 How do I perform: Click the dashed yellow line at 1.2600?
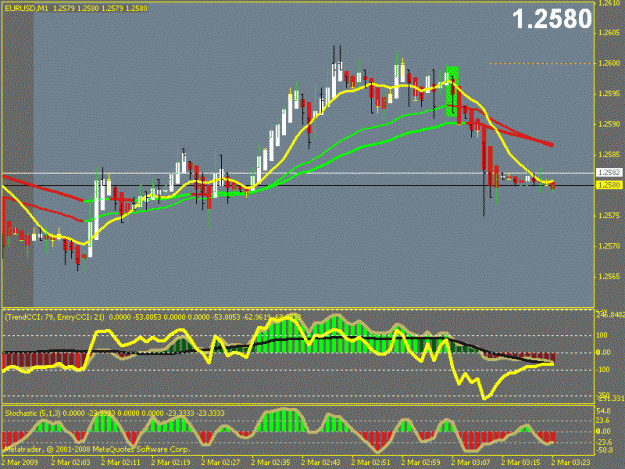542,63
